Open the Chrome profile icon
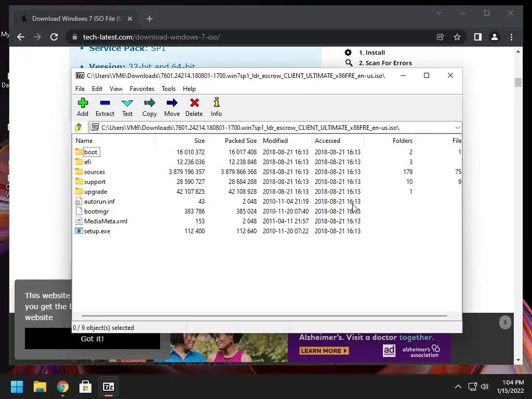Image resolution: width=532 pixels, height=399 pixels. 495,37
